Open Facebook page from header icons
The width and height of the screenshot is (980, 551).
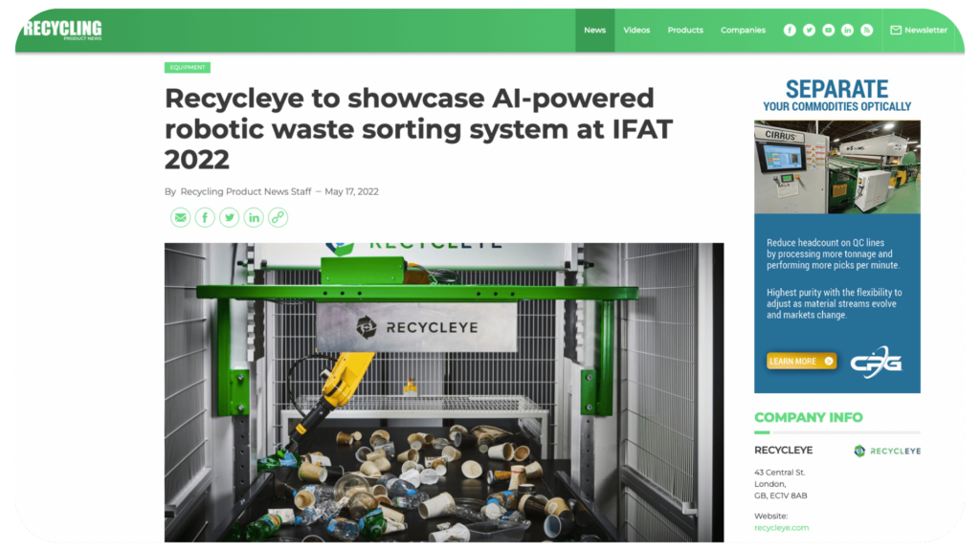790,30
